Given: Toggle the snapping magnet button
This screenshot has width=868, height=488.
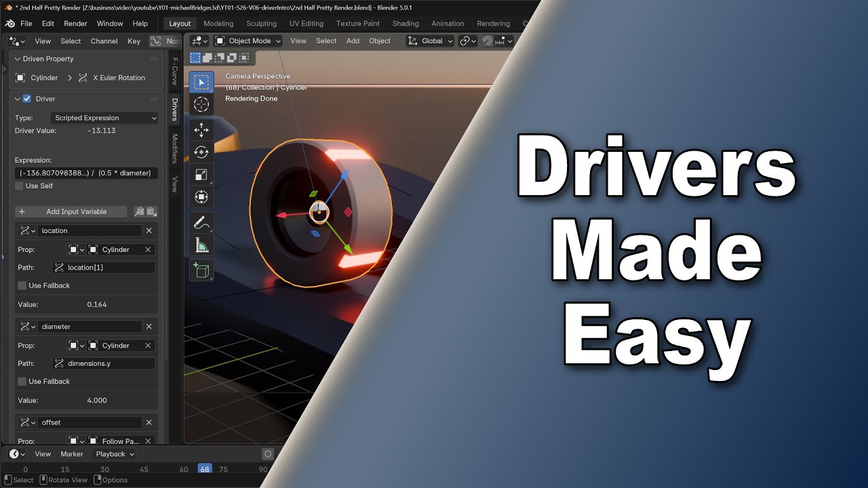Looking at the screenshot, I should [x=487, y=41].
